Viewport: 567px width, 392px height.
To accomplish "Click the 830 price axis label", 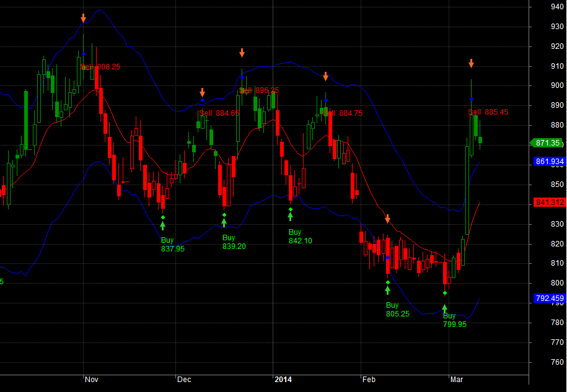I will tap(557, 224).
